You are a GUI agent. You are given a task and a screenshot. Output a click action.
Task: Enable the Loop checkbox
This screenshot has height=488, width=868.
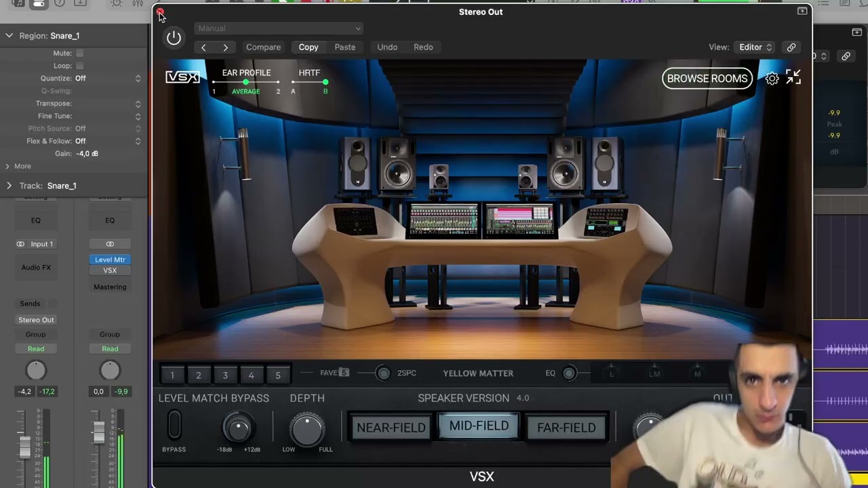79,66
